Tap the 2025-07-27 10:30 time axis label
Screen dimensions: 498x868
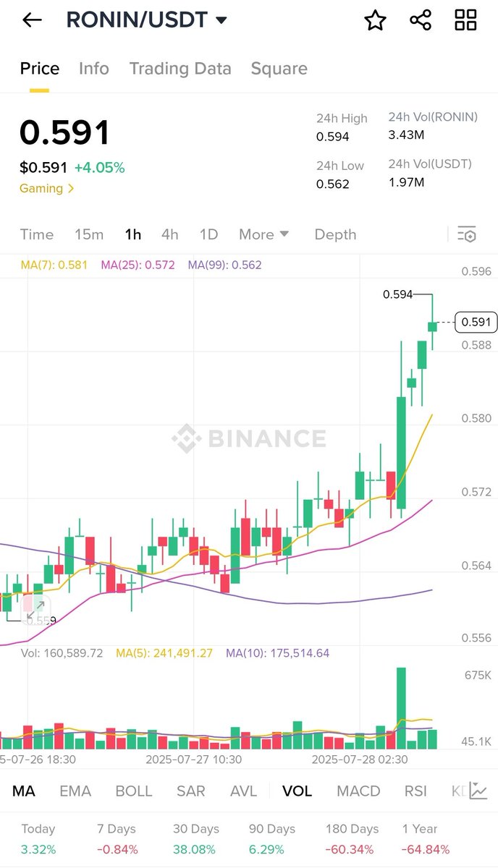tap(193, 759)
